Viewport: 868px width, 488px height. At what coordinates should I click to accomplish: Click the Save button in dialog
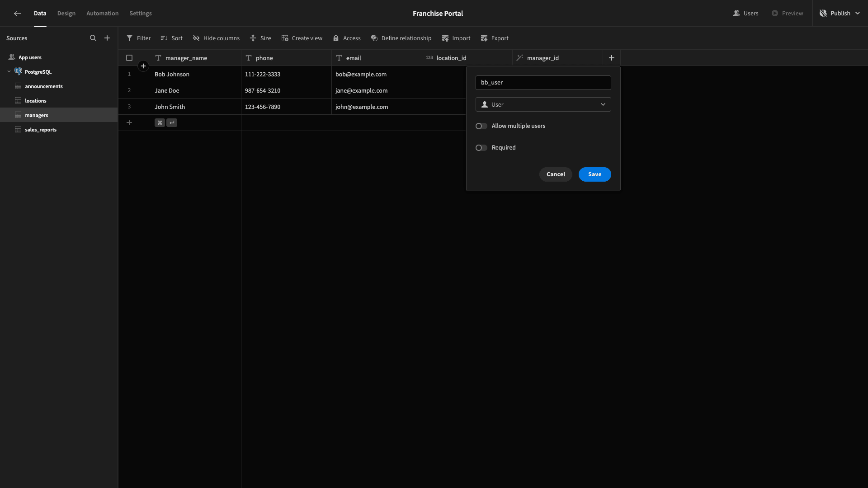[594, 174]
